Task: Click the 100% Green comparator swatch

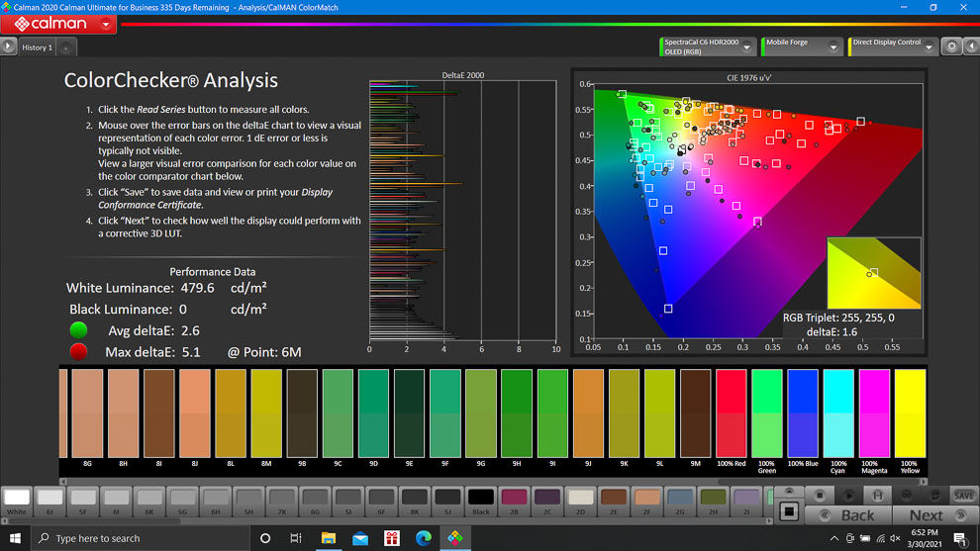Action: pos(767,413)
